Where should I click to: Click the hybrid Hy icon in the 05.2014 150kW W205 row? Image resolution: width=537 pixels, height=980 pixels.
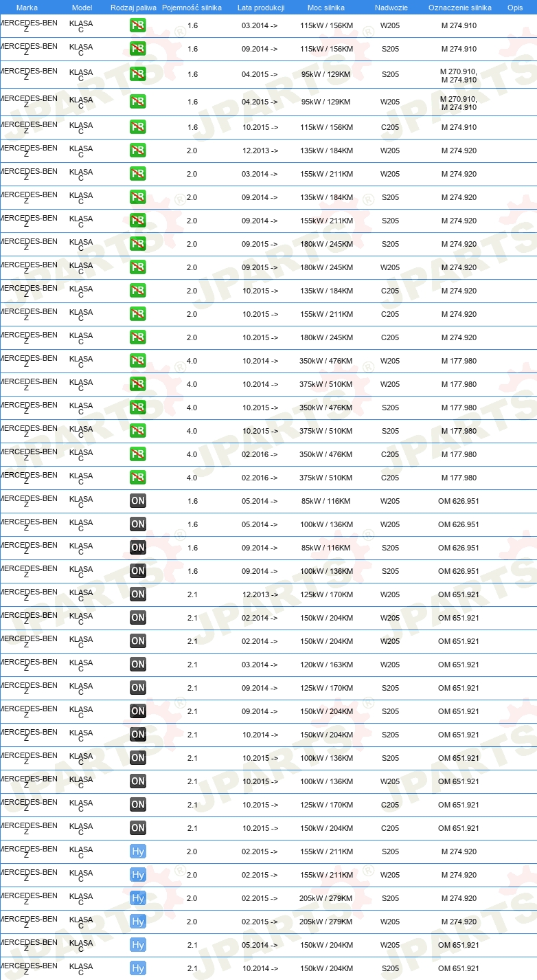(x=138, y=945)
